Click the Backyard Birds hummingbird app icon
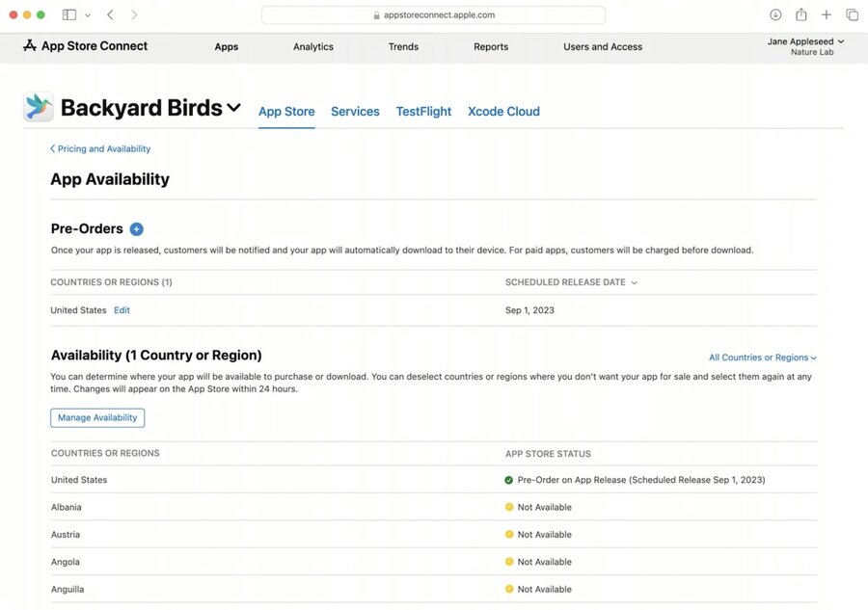Screen dimensions: 868x610 [x=39, y=107]
